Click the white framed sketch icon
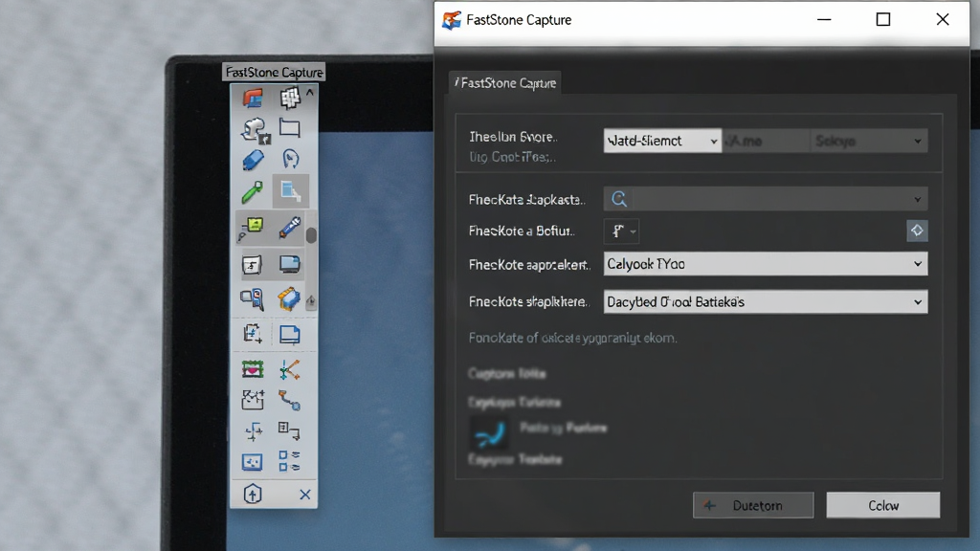The image size is (980, 551). 252,265
